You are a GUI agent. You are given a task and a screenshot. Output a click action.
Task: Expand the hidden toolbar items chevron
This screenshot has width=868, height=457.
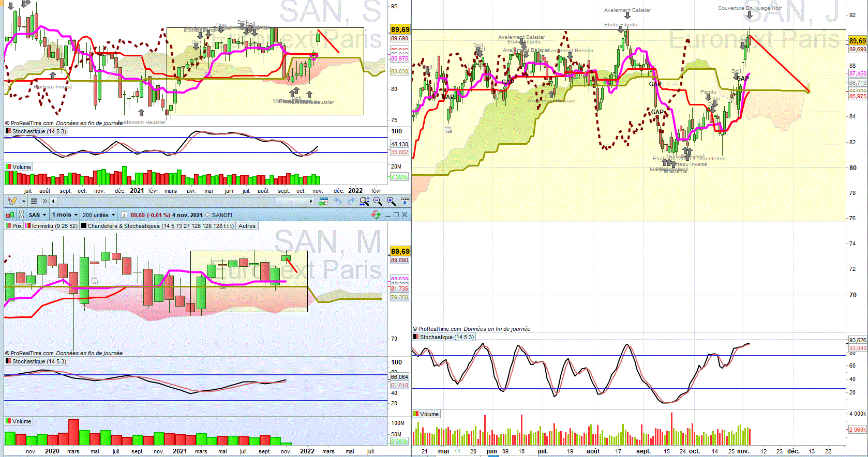(45, 201)
